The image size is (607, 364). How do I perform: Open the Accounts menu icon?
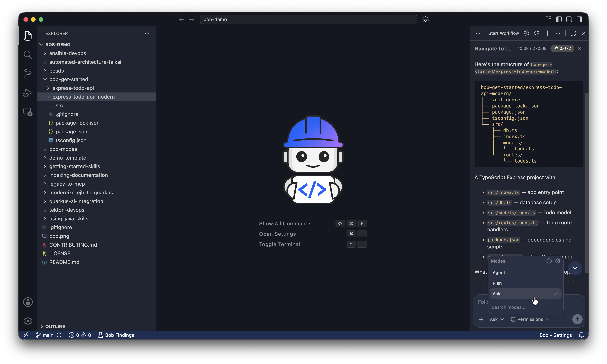pos(28,302)
